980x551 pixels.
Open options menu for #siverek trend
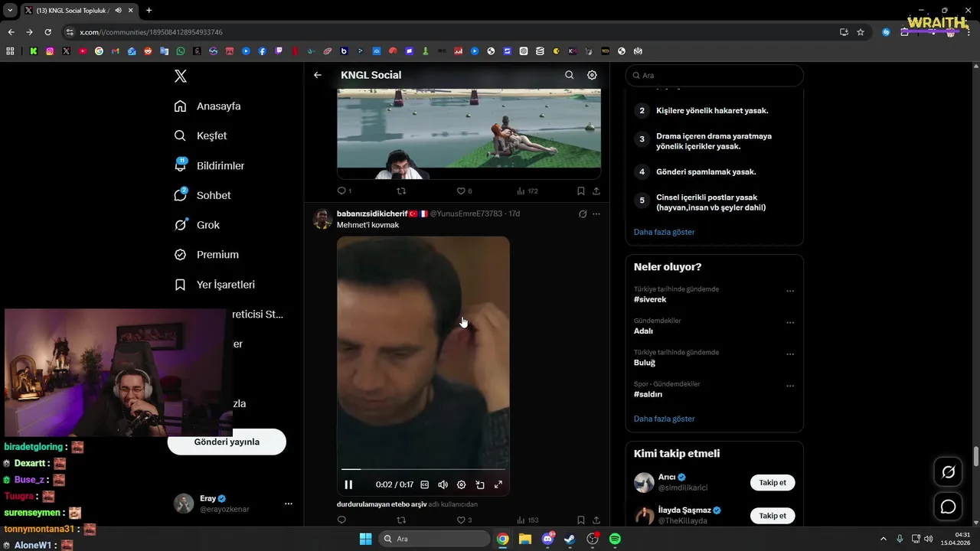coord(790,291)
